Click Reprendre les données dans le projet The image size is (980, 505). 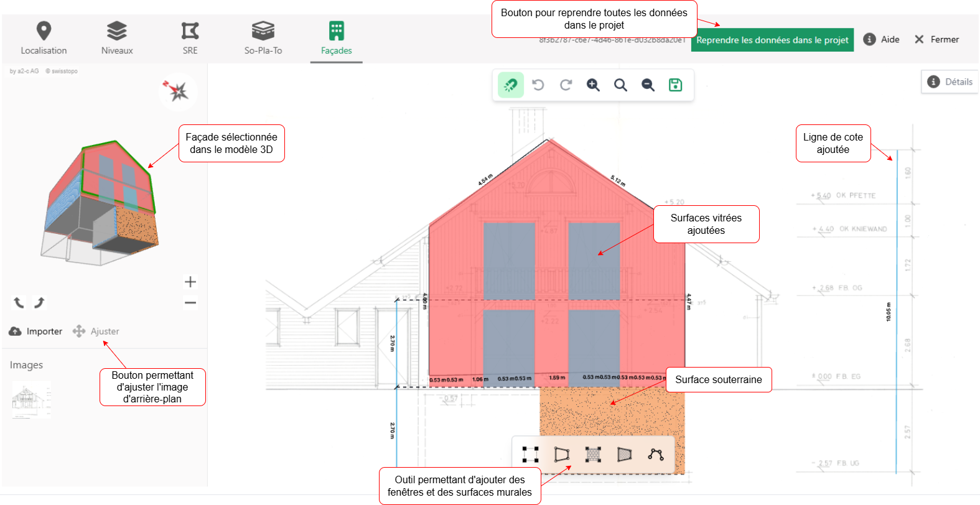coord(772,40)
